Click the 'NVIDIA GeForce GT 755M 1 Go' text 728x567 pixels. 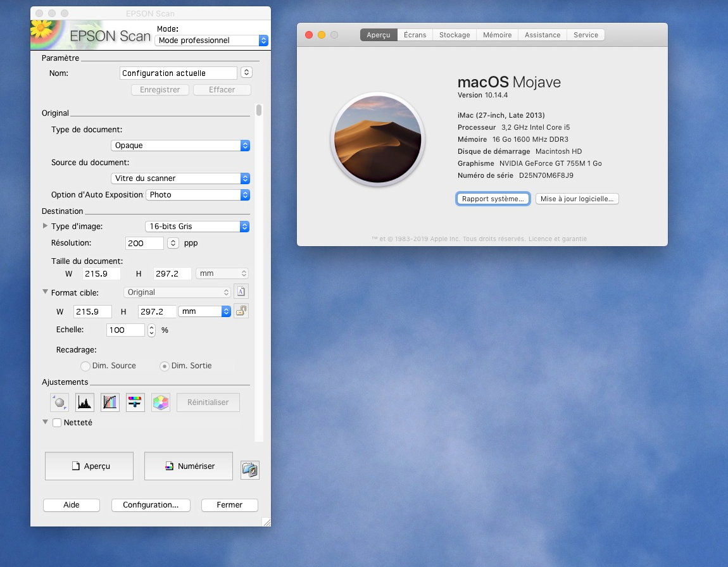[551, 163]
